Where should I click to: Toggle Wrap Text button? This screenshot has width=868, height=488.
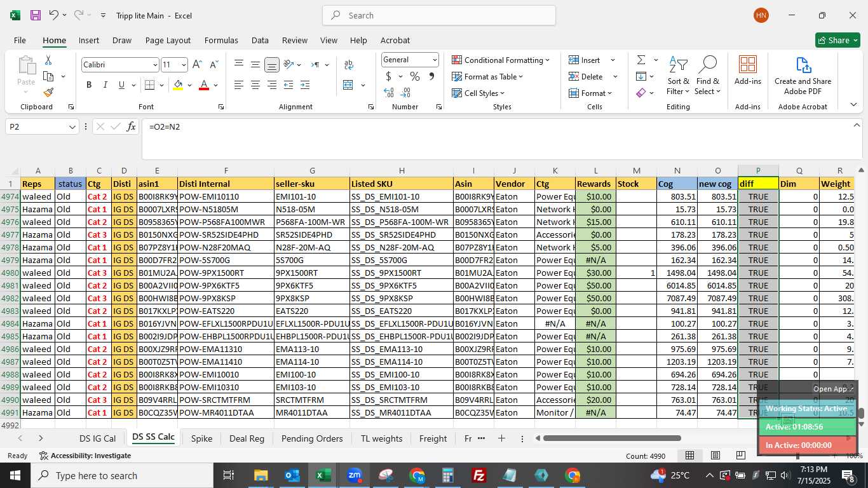pyautogui.click(x=348, y=65)
